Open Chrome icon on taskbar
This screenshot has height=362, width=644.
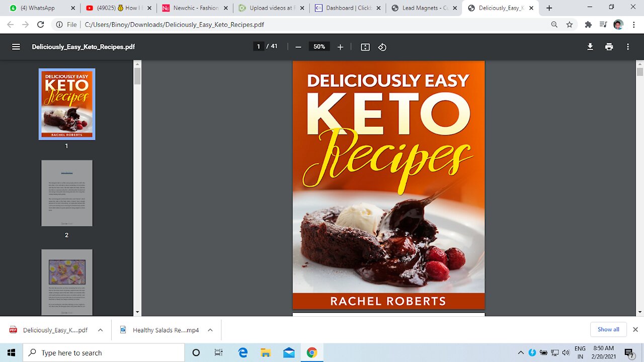[312, 352]
